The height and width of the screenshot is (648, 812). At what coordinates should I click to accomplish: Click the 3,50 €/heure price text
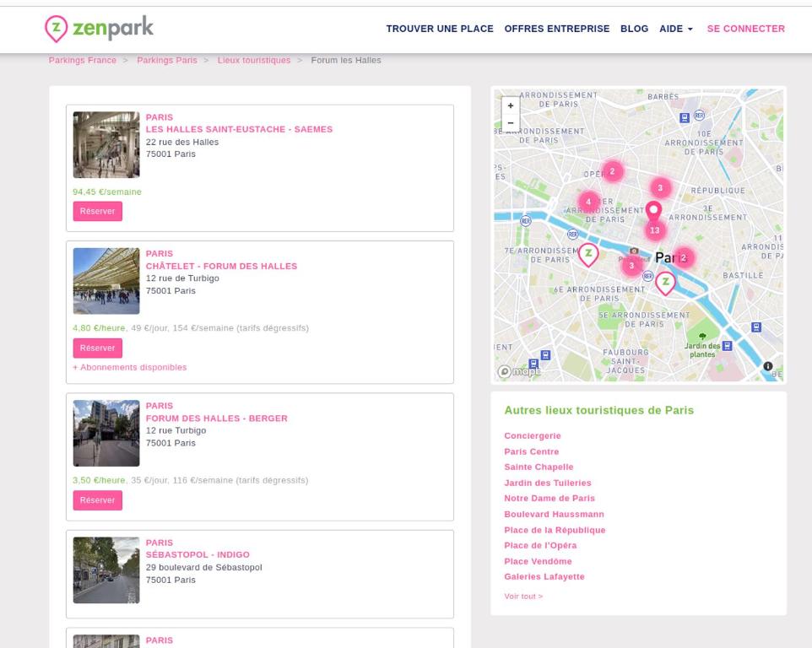(99, 480)
